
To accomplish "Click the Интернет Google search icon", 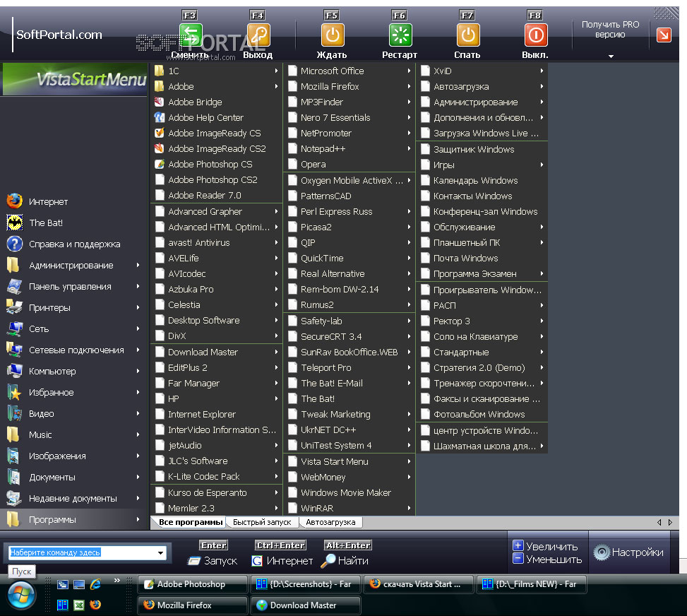I will (257, 561).
